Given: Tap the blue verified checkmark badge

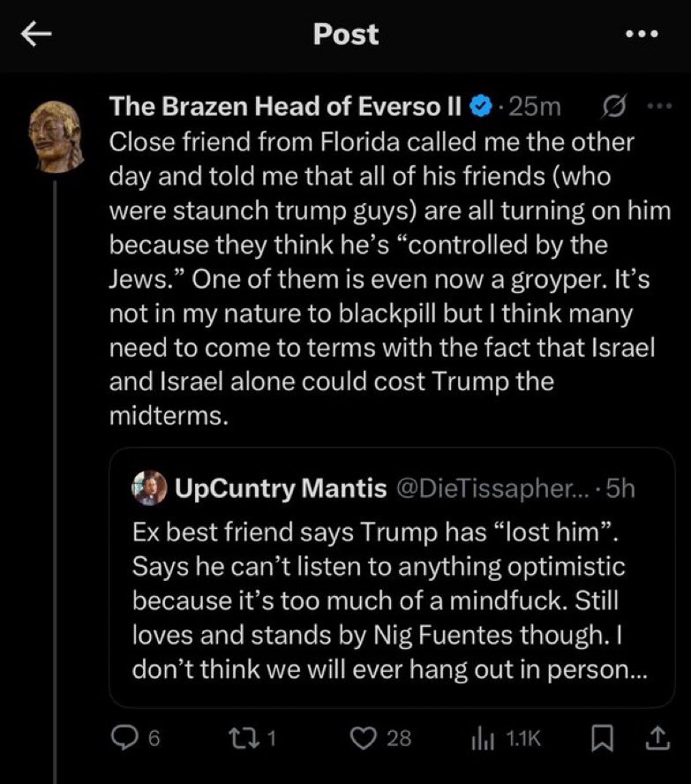Looking at the screenshot, I should pos(478,108).
